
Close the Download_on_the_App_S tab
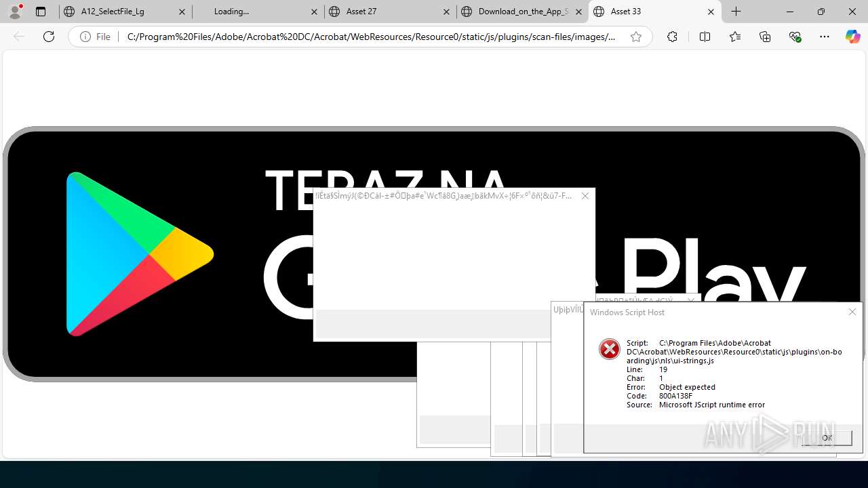578,12
